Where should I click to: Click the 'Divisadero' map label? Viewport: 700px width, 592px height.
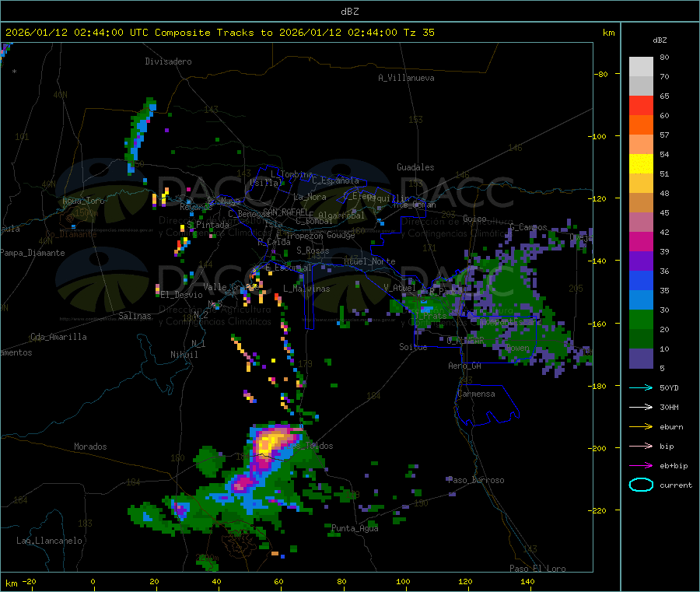tap(168, 61)
